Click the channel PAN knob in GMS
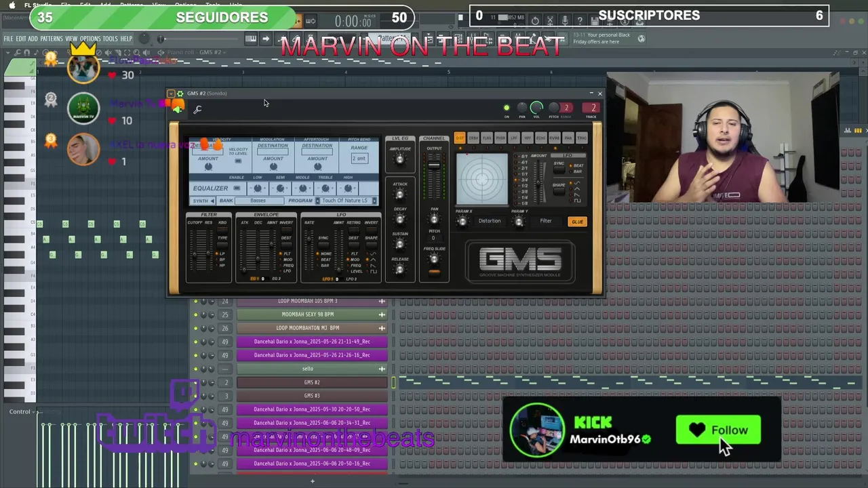Image resolution: width=868 pixels, height=488 pixels. point(434,219)
